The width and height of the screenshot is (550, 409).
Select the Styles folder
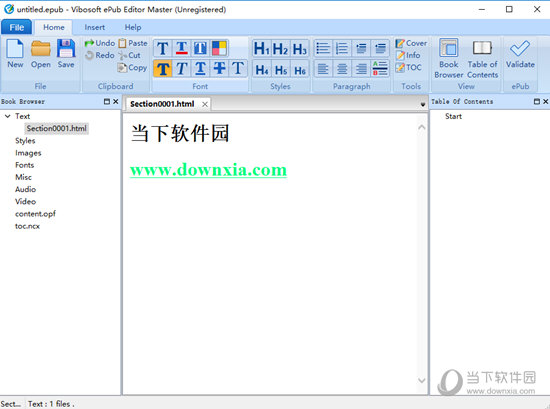(25, 141)
